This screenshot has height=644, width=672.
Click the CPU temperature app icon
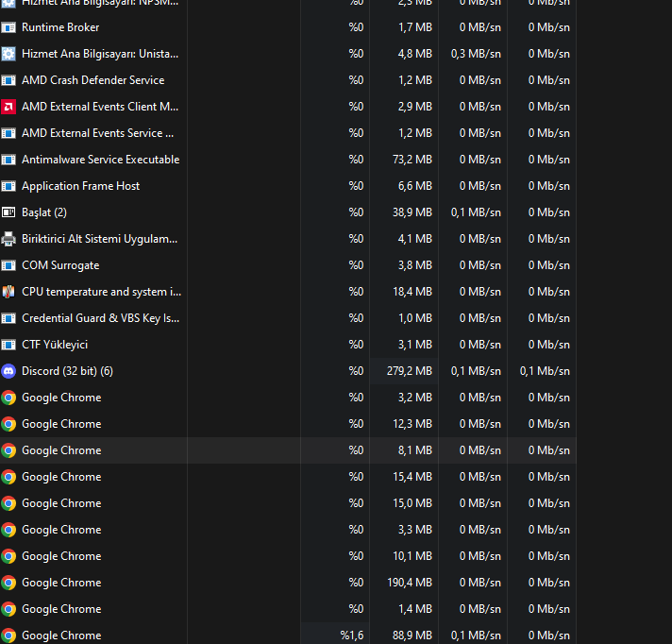tap(8, 292)
